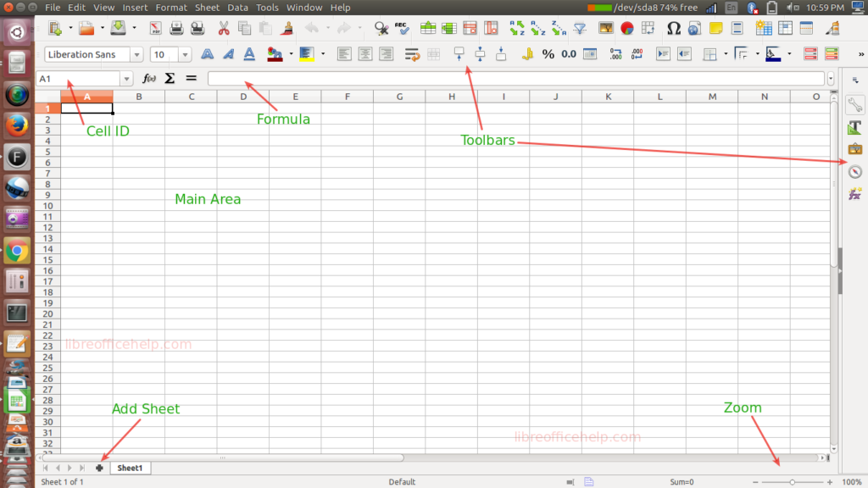Click the zoom out minus button
Screen dimensions: 868x488
pos(755,482)
